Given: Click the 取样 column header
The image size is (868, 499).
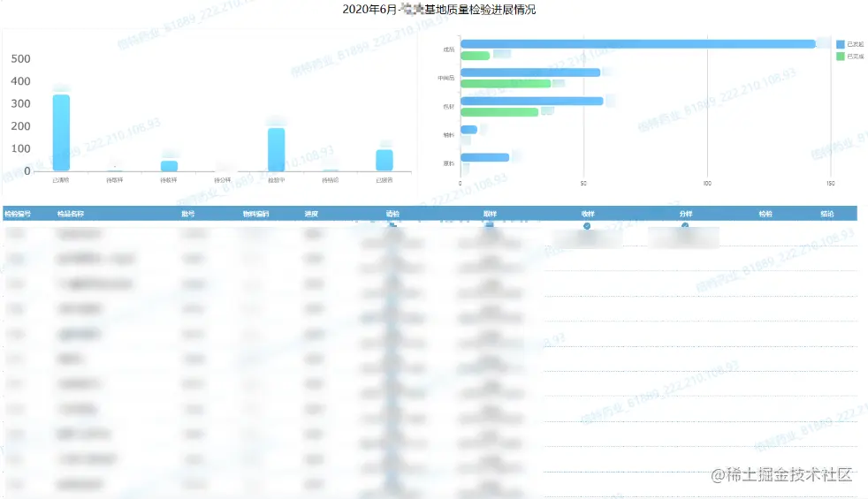Looking at the screenshot, I should tap(490, 214).
